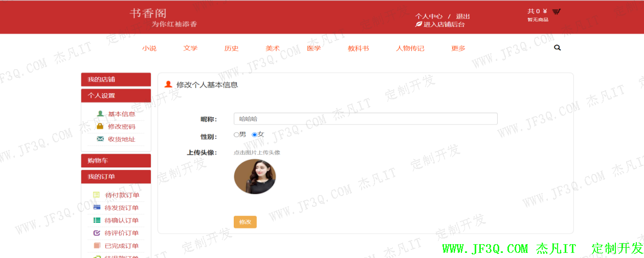Open the 小说 category
The image size is (644, 258).
149,48
